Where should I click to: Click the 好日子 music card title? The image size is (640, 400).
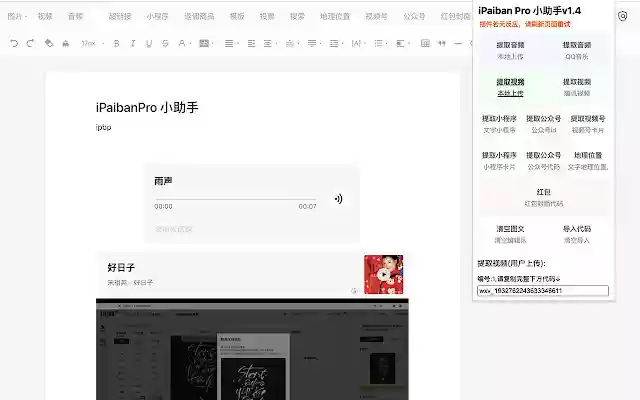121,267
